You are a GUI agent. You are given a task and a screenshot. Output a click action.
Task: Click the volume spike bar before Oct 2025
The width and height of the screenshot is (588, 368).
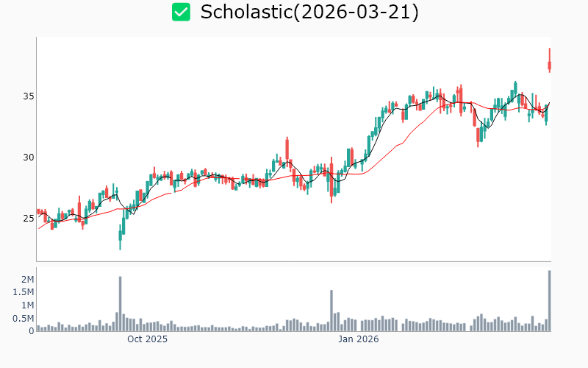(x=120, y=303)
